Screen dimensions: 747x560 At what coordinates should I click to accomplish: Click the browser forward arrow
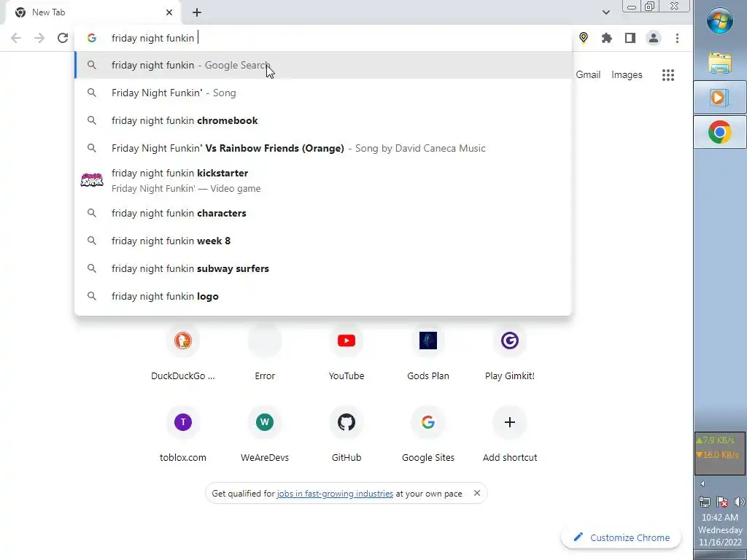click(x=39, y=38)
